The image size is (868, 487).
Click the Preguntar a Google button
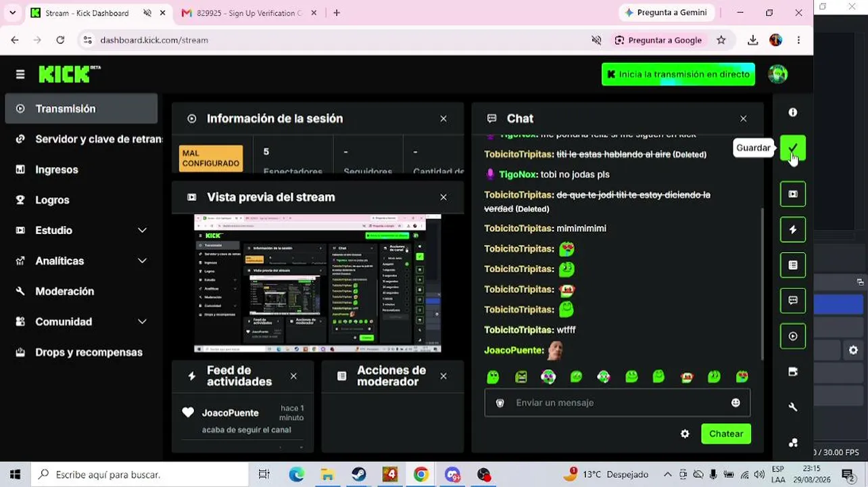coord(658,40)
